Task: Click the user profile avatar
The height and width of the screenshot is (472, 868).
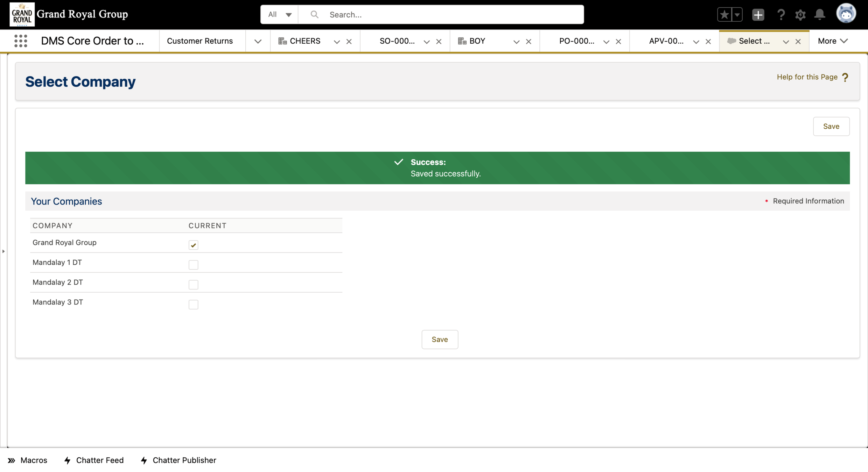Action: tap(846, 14)
